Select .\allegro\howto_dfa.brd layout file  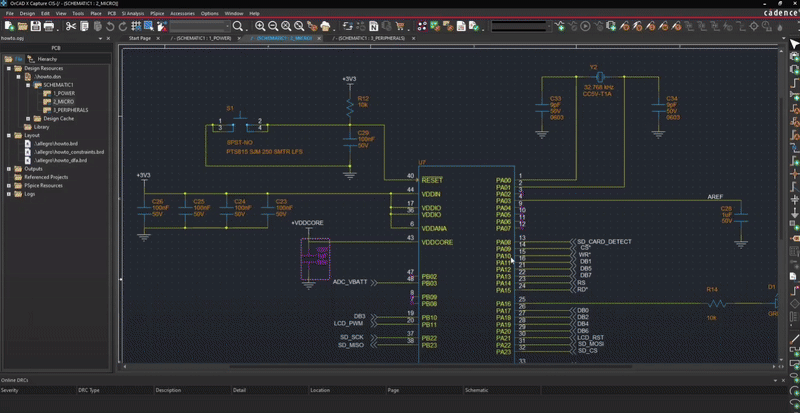(60, 160)
